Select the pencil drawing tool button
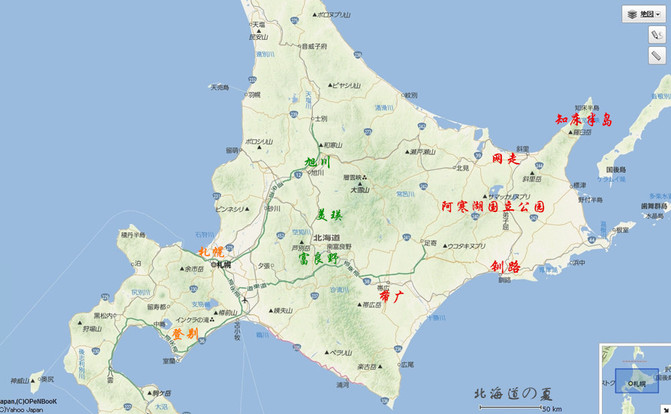This screenshot has width=671, height=414. pos(656,35)
